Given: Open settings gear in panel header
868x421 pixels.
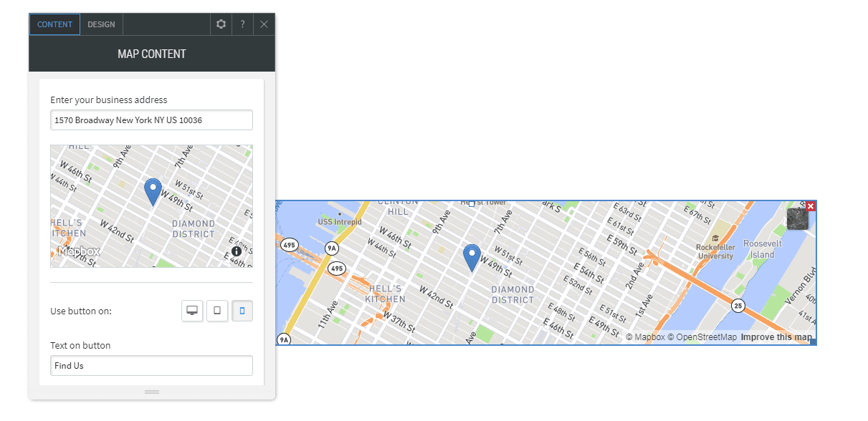Looking at the screenshot, I should [221, 24].
